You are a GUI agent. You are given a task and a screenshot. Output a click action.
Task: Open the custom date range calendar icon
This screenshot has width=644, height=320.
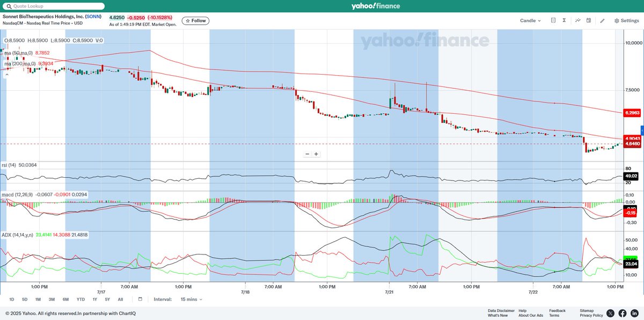tap(140, 299)
